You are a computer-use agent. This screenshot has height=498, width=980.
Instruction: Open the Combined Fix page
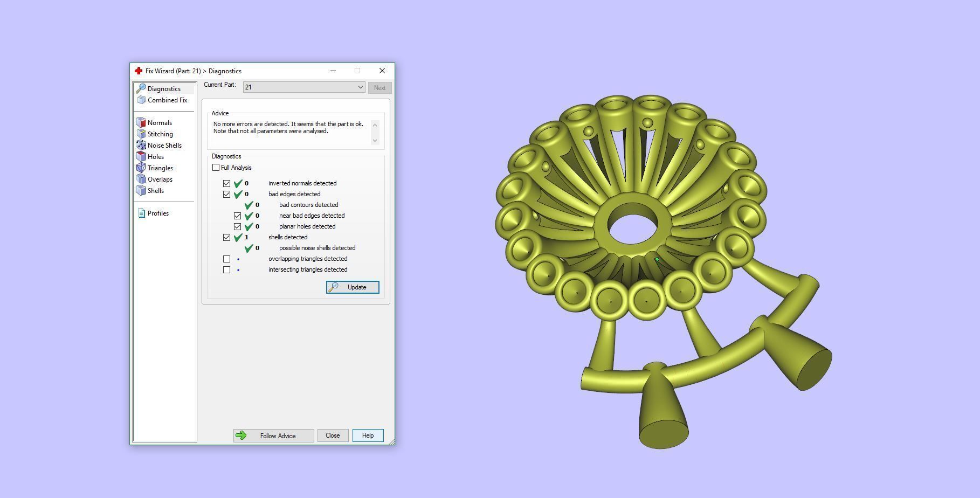[x=167, y=100]
